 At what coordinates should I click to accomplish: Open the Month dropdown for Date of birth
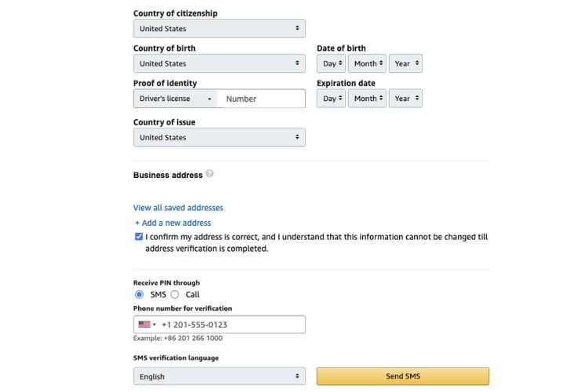(x=368, y=64)
